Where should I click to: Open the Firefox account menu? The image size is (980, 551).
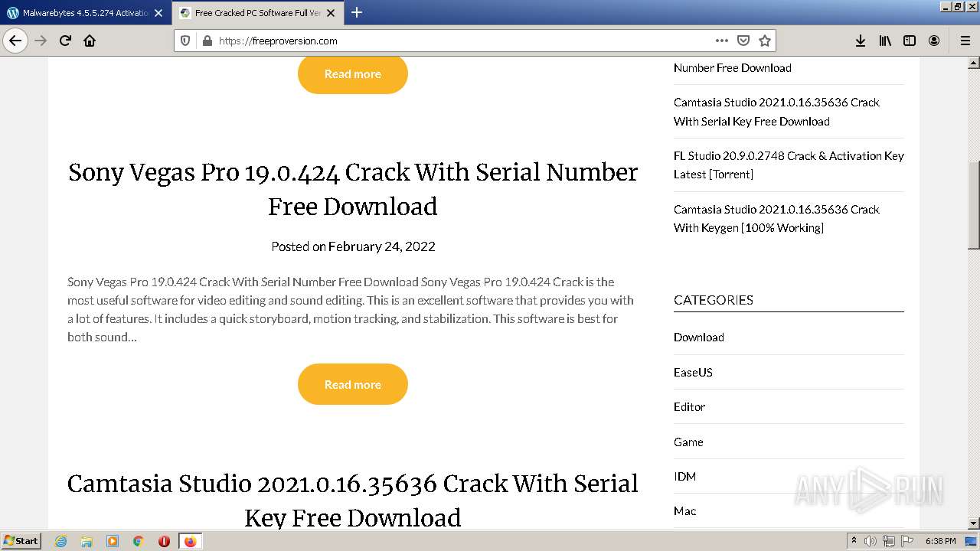(934, 41)
